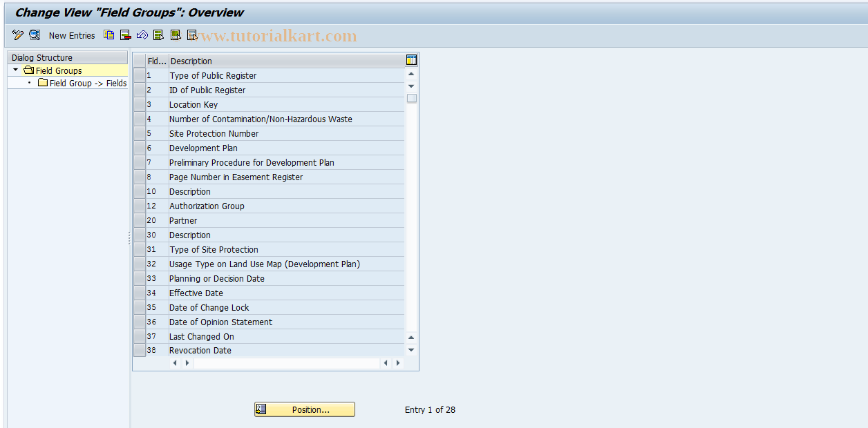The height and width of the screenshot is (428, 868).
Task: Click scroll down arrow below the top arrow
Action: point(411,86)
